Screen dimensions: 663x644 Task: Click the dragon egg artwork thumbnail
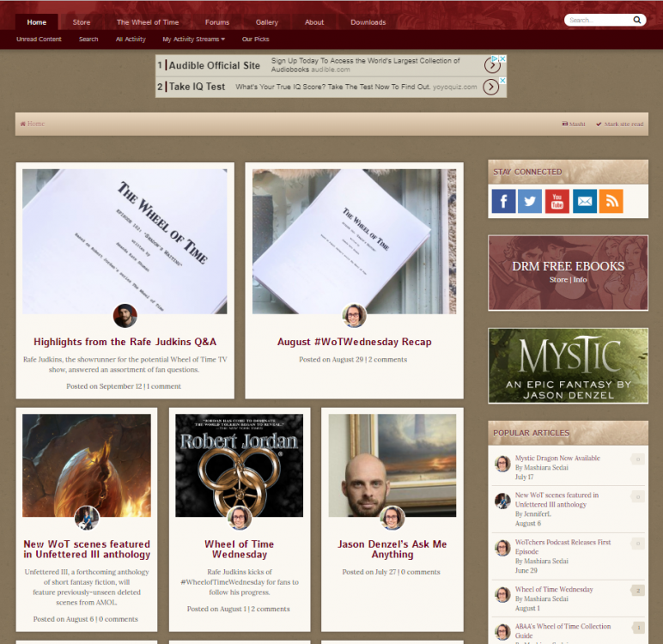click(x=87, y=465)
